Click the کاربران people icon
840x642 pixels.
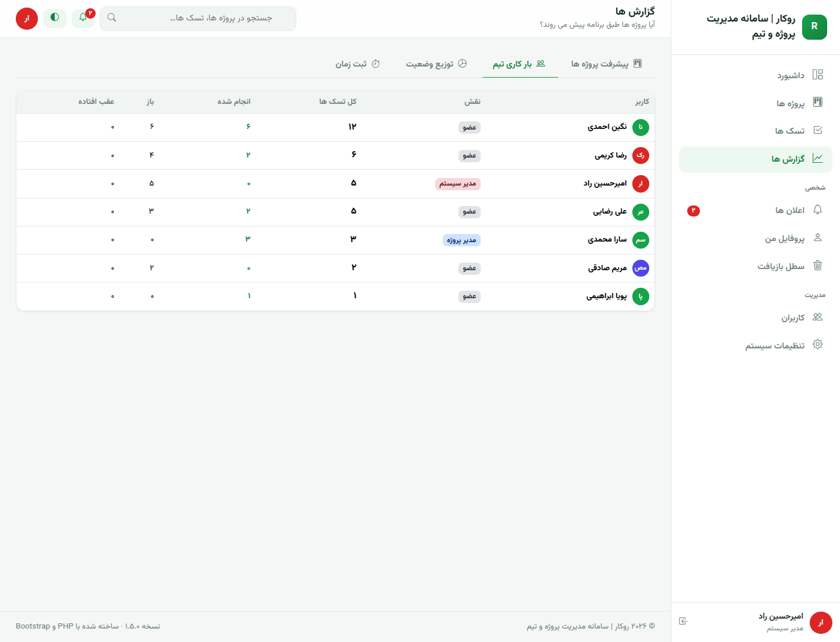coord(817,317)
